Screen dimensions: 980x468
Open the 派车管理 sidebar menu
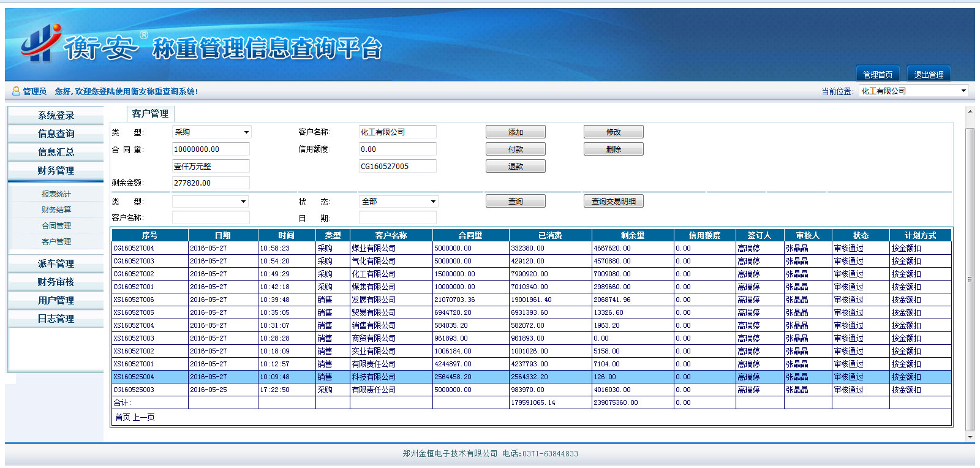tap(56, 263)
